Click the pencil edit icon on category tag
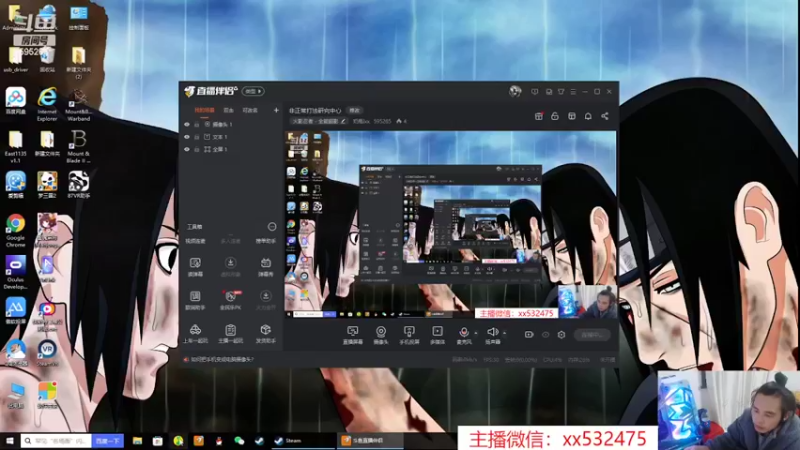800x450 pixels. (x=343, y=121)
